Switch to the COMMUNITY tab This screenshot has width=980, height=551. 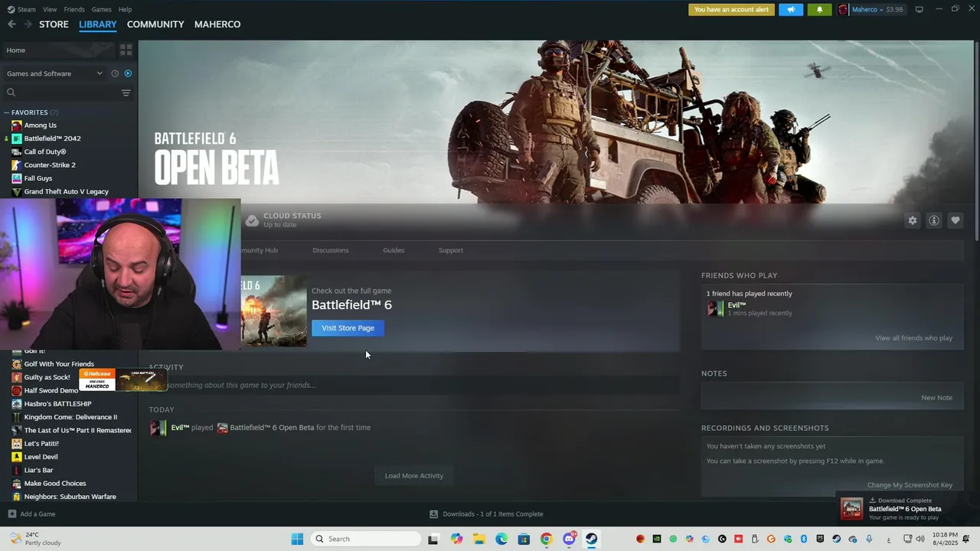pyautogui.click(x=155, y=24)
